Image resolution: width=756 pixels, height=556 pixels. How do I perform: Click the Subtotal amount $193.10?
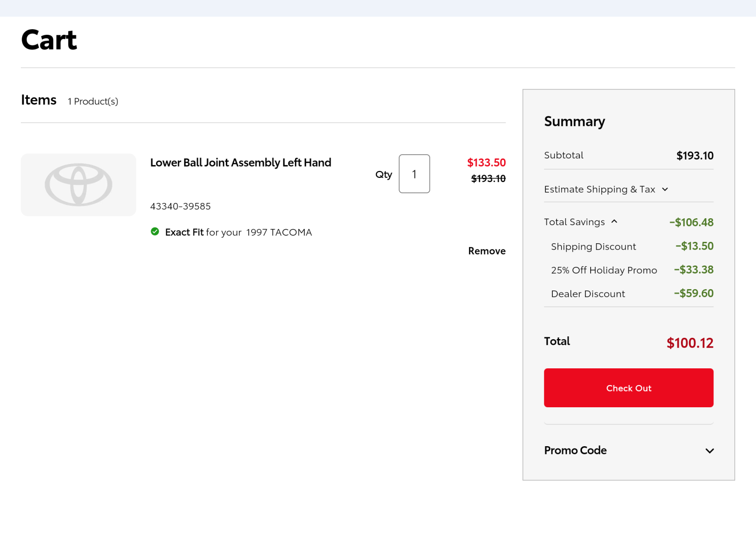tap(695, 156)
